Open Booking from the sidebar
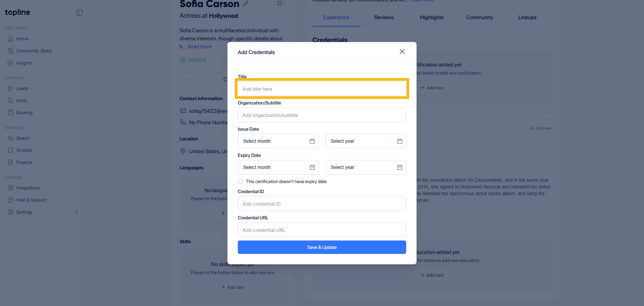644x306 pixels. point(24,113)
